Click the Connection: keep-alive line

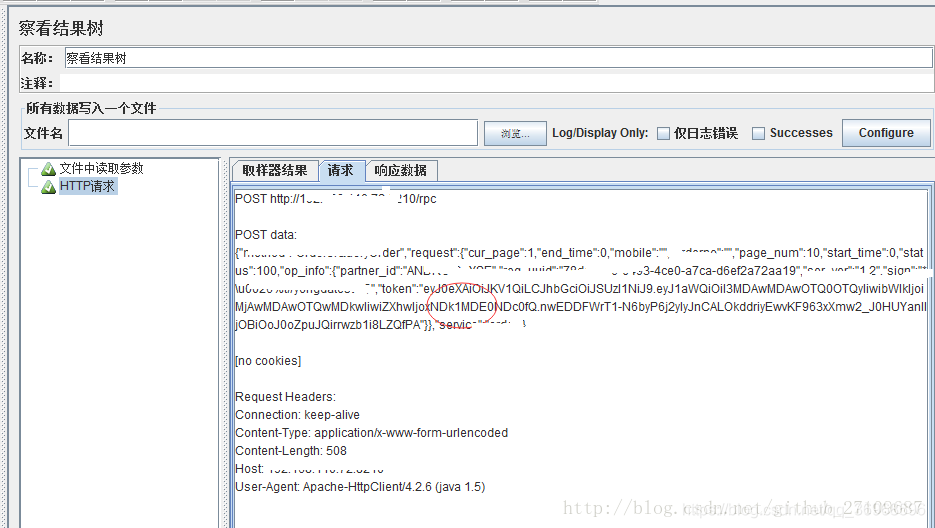pos(298,415)
